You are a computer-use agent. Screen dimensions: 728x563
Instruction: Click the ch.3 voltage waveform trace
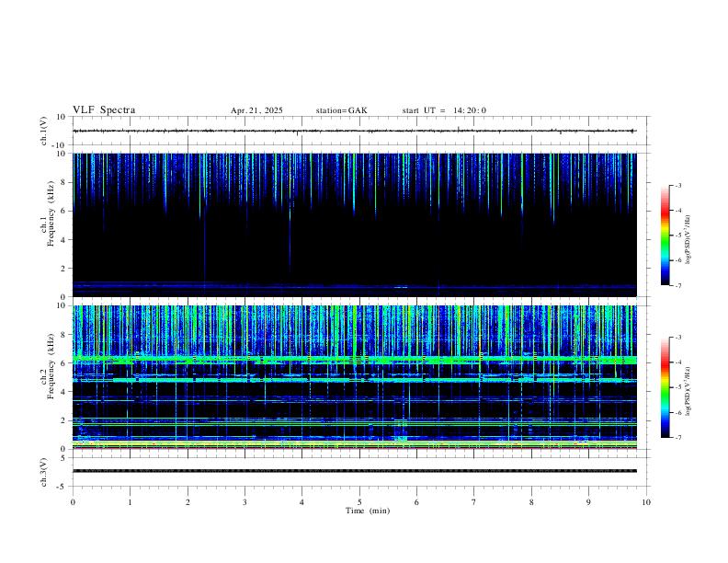[x=355, y=471]
